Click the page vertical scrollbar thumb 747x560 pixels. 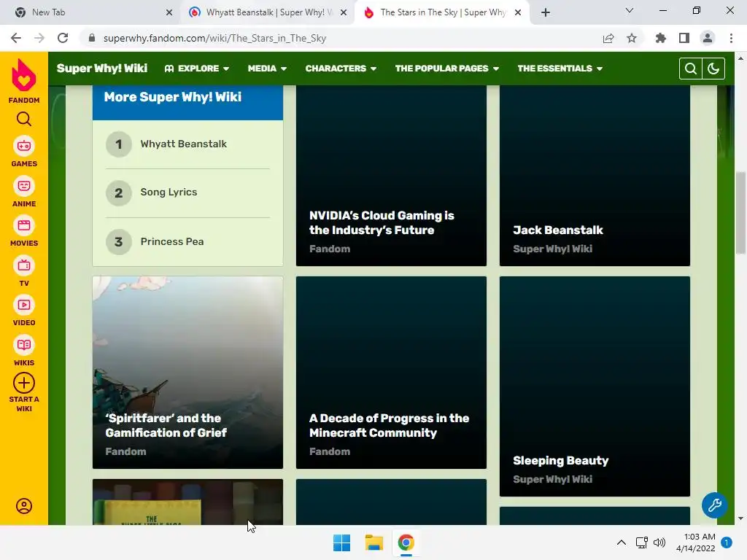point(740,213)
